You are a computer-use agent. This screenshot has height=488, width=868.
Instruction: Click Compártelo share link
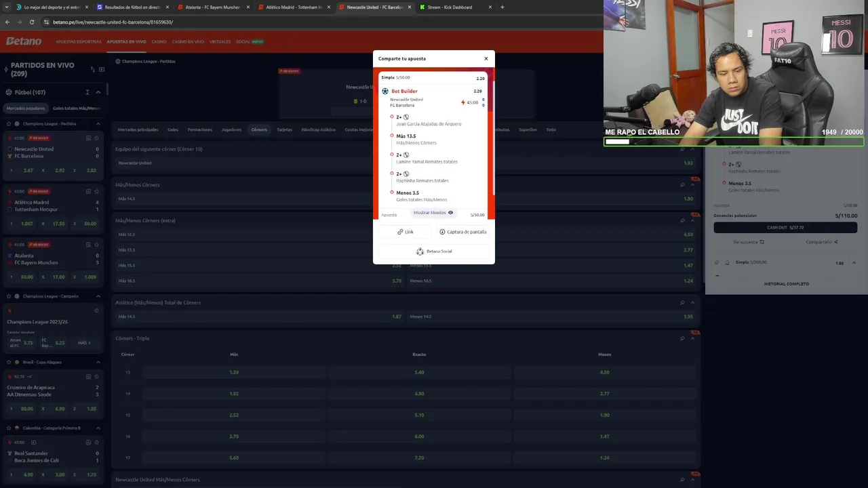click(822, 242)
